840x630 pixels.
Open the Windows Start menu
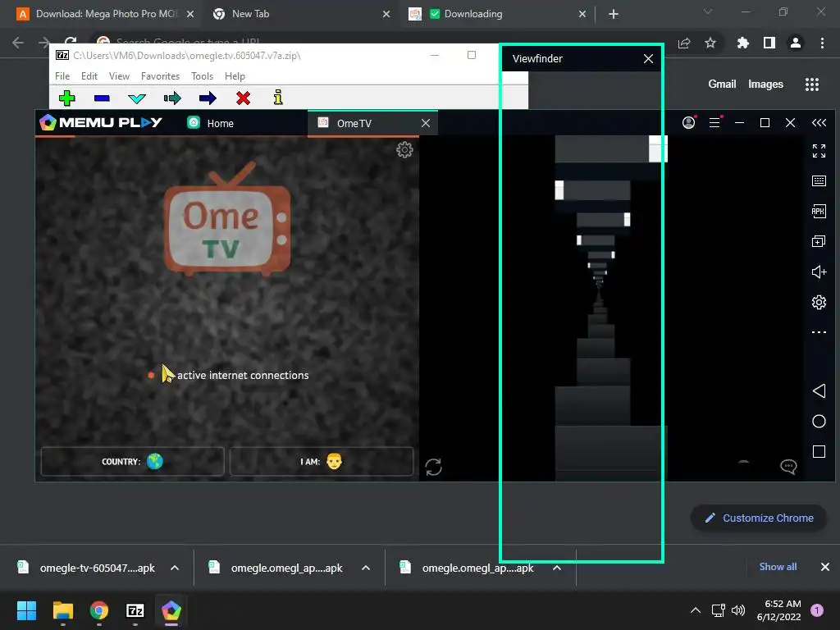coord(26,610)
